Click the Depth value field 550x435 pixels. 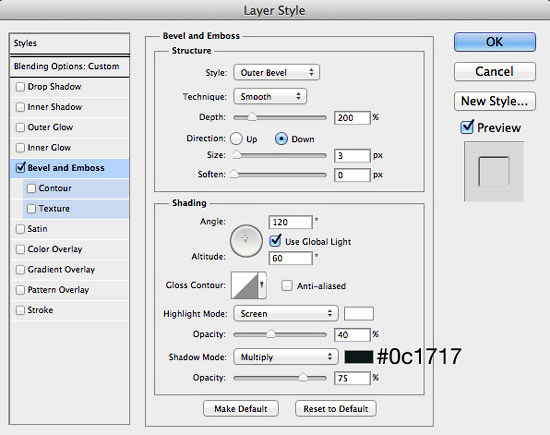coord(352,118)
